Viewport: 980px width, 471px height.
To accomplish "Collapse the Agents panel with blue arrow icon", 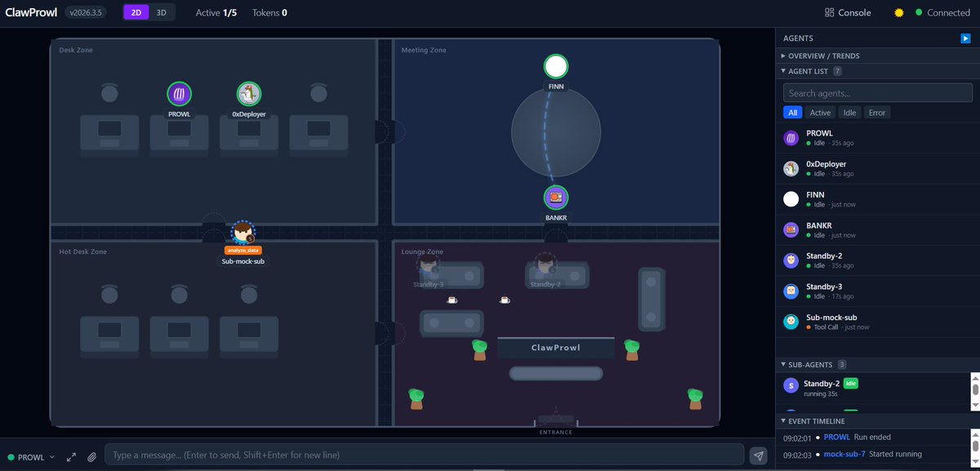I will click(965, 38).
